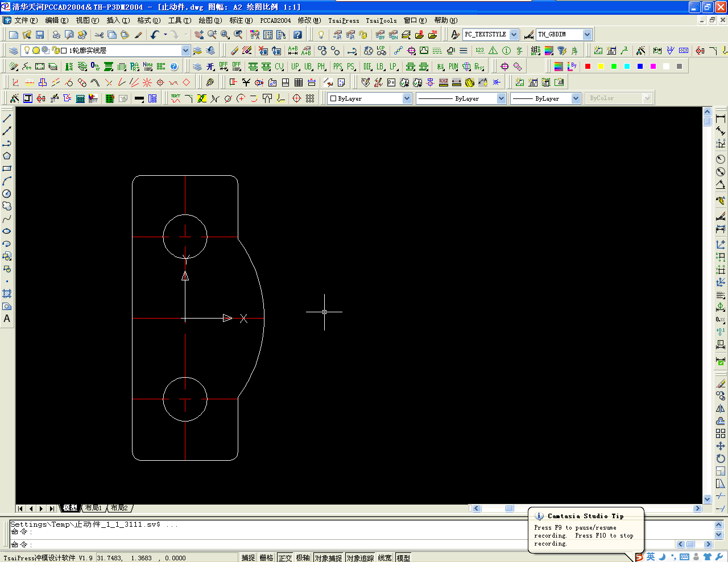This screenshot has width=728, height=562.
Task: Toggle 栅格 grid display in status bar
Action: (x=266, y=558)
